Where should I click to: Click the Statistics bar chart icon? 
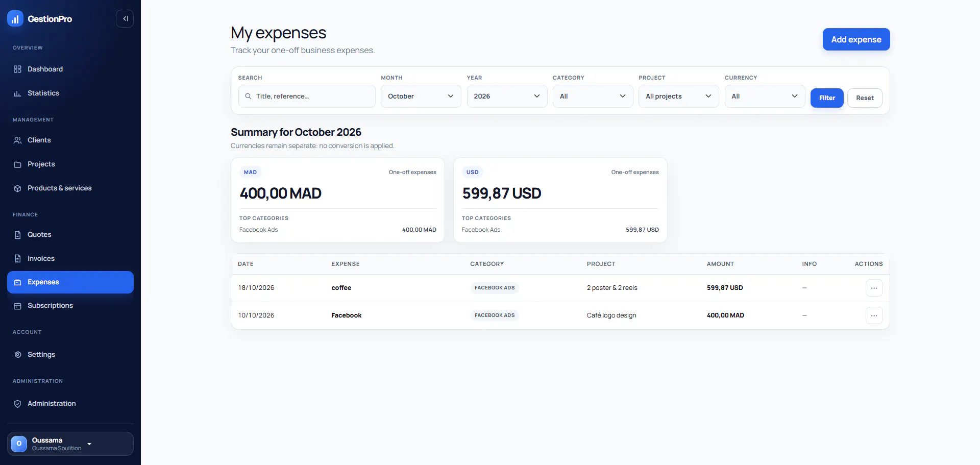[17, 93]
